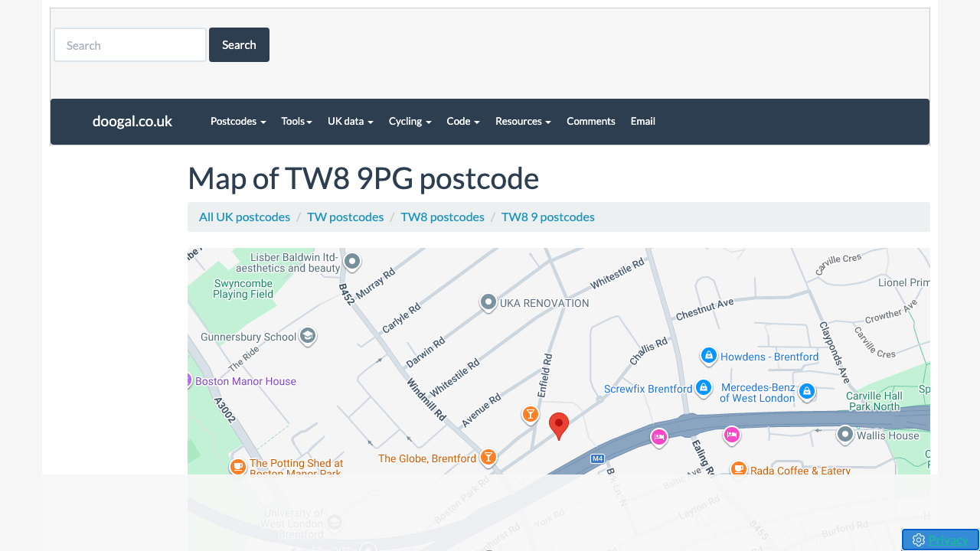Click the UKA RENOVATION map pin

tap(488, 302)
